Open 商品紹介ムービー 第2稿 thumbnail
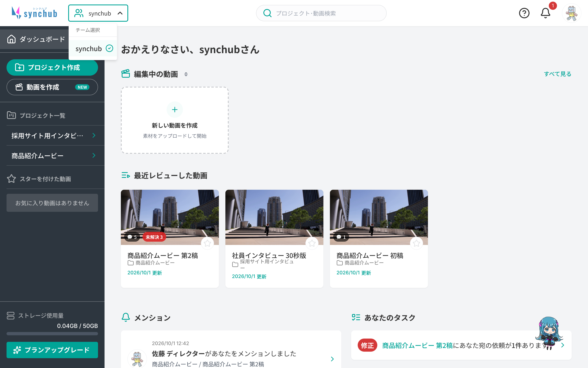 170,217
